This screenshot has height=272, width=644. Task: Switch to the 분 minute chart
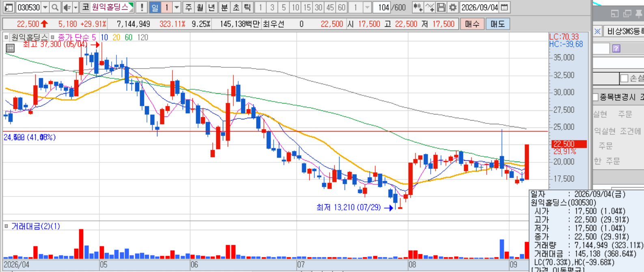click(224, 7)
